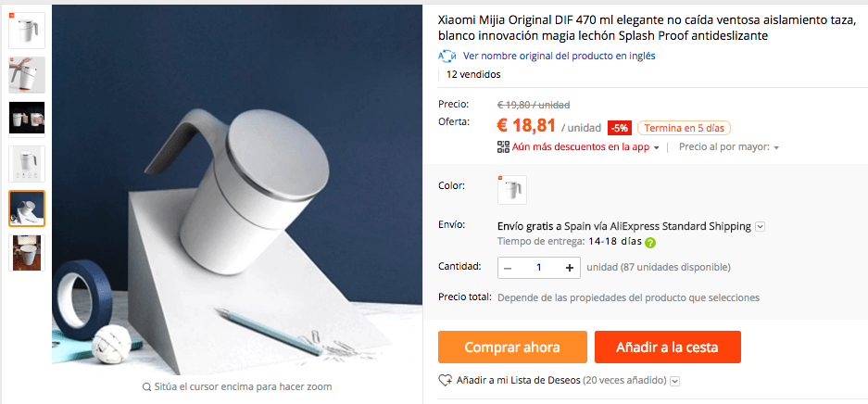Viewport: 868px width, 404px height.
Task: Open the wishlist options dropdown arrow
Action: click(x=674, y=381)
